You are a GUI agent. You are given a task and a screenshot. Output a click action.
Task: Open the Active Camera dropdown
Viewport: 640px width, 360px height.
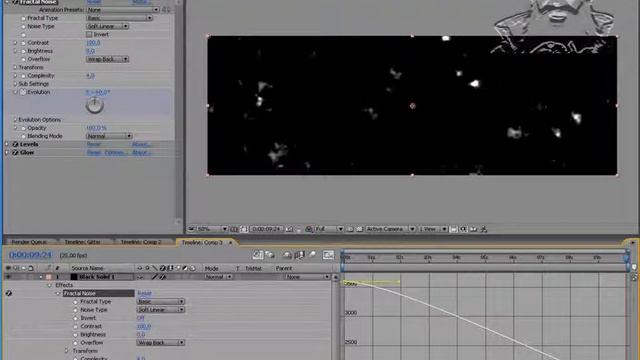click(390, 229)
